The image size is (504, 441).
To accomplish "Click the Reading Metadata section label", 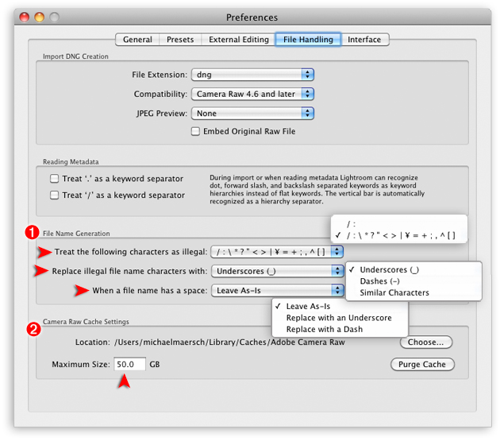I will 71,162.
